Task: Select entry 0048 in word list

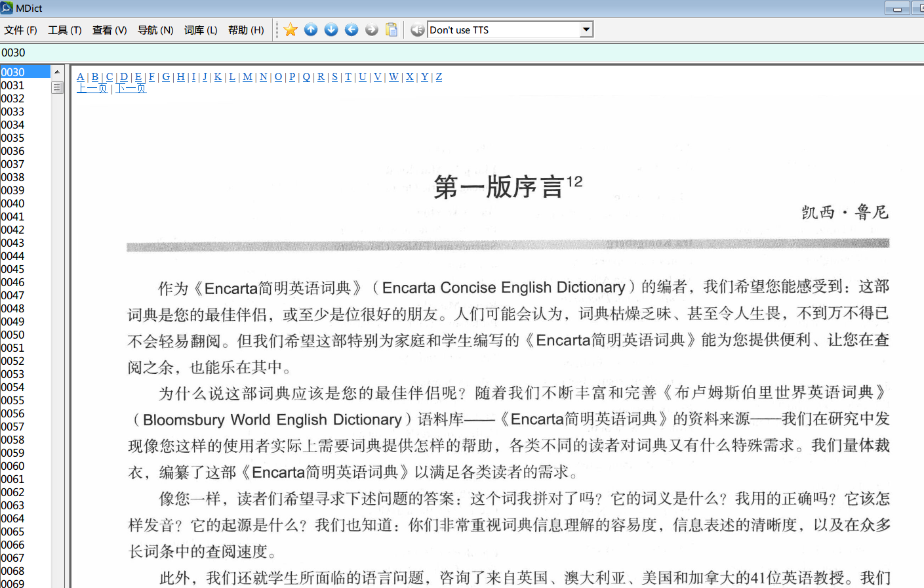Action: (x=25, y=308)
